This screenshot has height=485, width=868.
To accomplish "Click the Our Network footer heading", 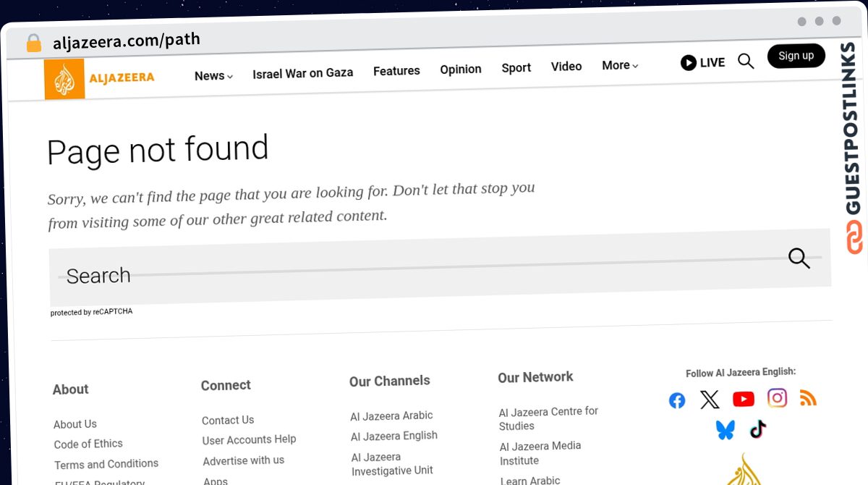I will pos(535,377).
